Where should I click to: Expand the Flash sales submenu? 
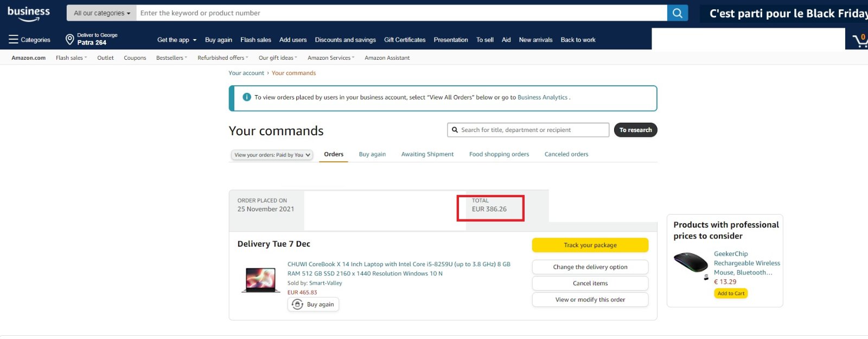[x=71, y=58]
